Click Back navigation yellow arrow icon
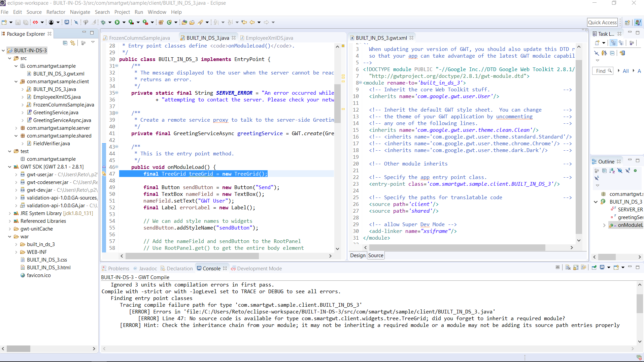 (252, 22)
